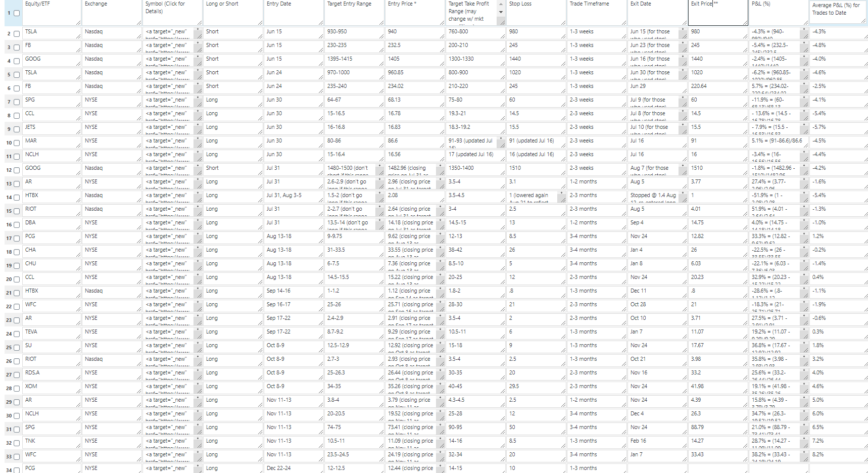Click the 5.1% = (91-86.6)/86.6 P&L cell
This screenshot has width=868, height=473.
779,143
